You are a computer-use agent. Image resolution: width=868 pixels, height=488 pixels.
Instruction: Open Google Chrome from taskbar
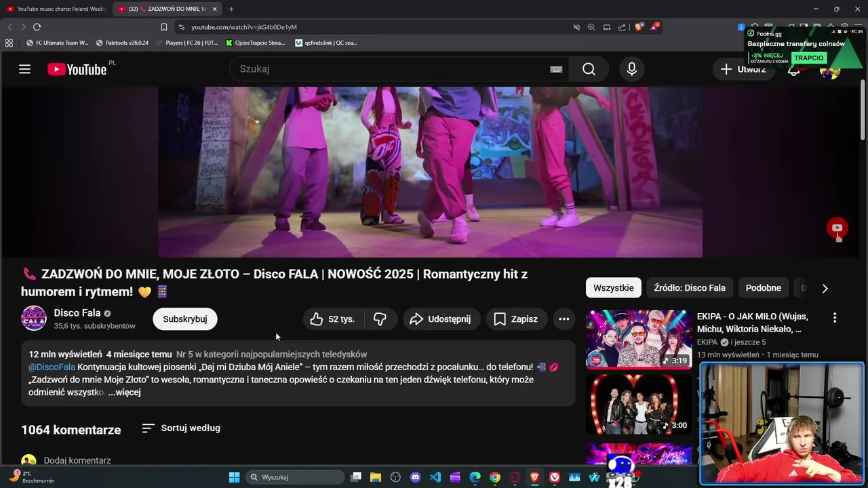click(x=495, y=477)
